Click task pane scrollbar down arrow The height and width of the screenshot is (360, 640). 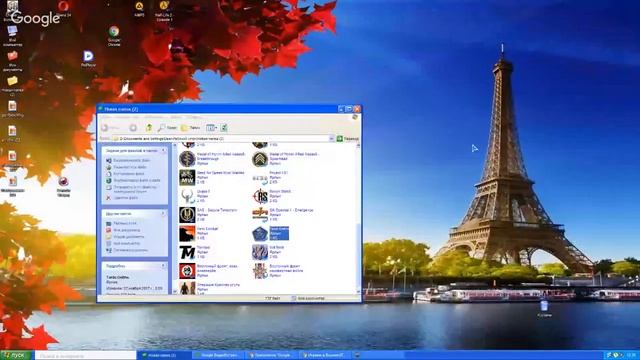[175, 292]
